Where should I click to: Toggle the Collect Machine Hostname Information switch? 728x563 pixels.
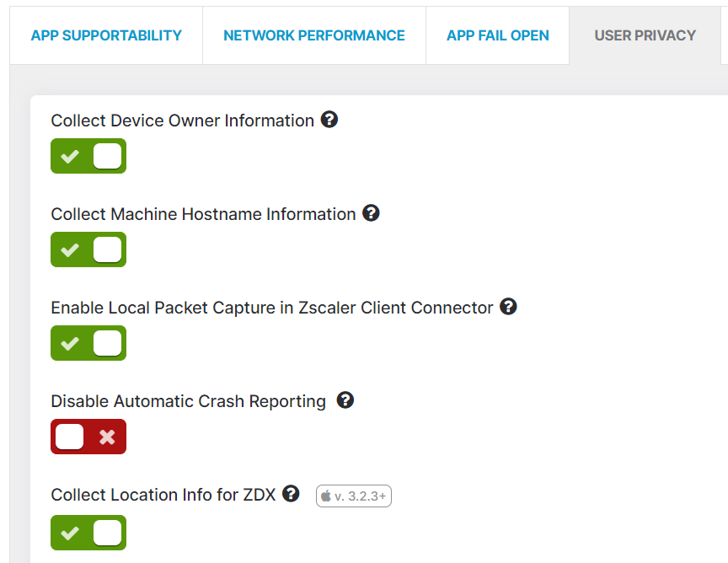(x=88, y=249)
